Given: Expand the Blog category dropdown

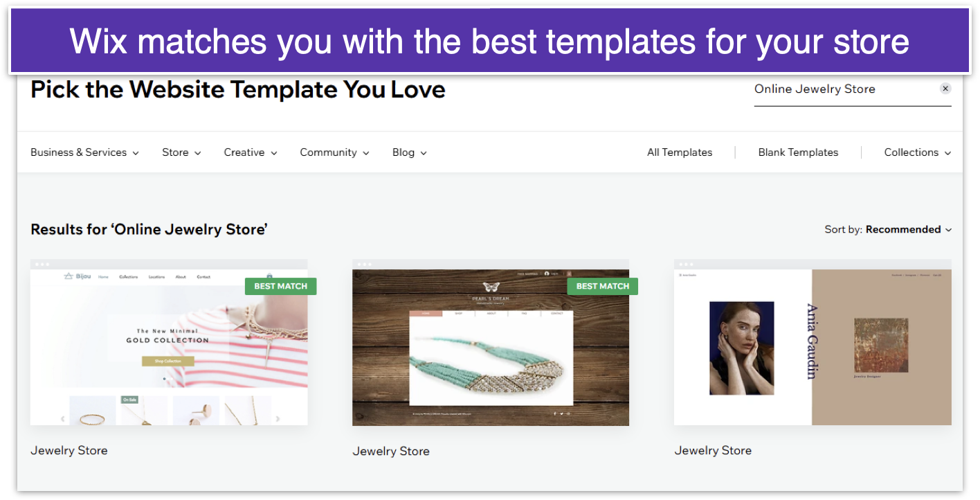Looking at the screenshot, I should tap(410, 152).
